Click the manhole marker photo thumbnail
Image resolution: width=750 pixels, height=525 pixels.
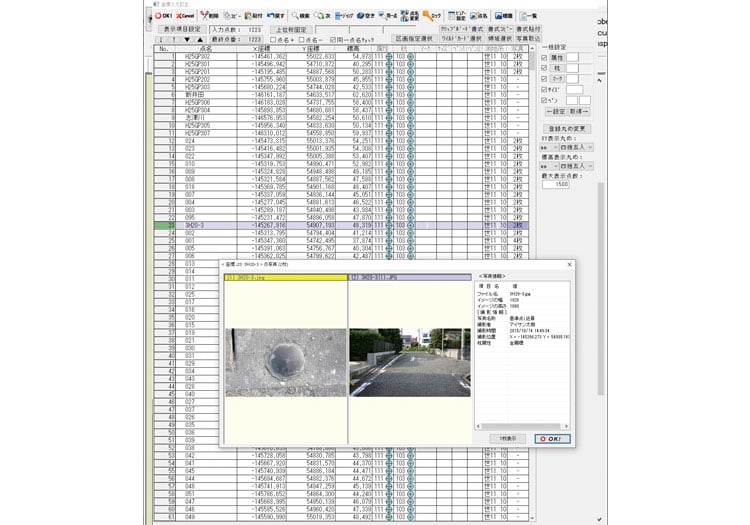(286, 362)
